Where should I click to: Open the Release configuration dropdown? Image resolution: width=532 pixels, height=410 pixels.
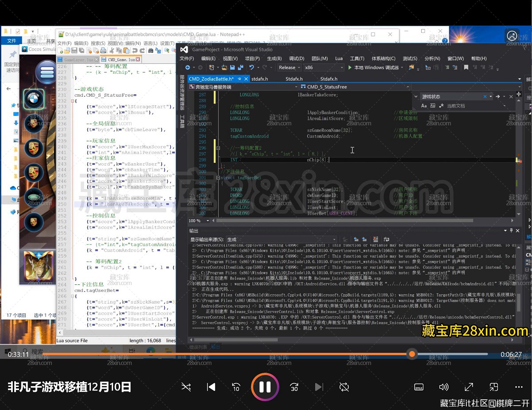289,67
